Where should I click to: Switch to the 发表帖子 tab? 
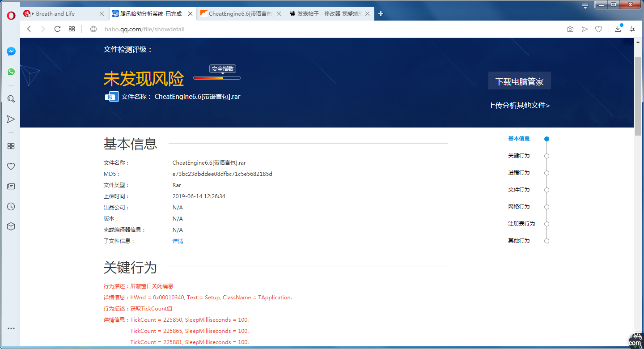coord(329,14)
